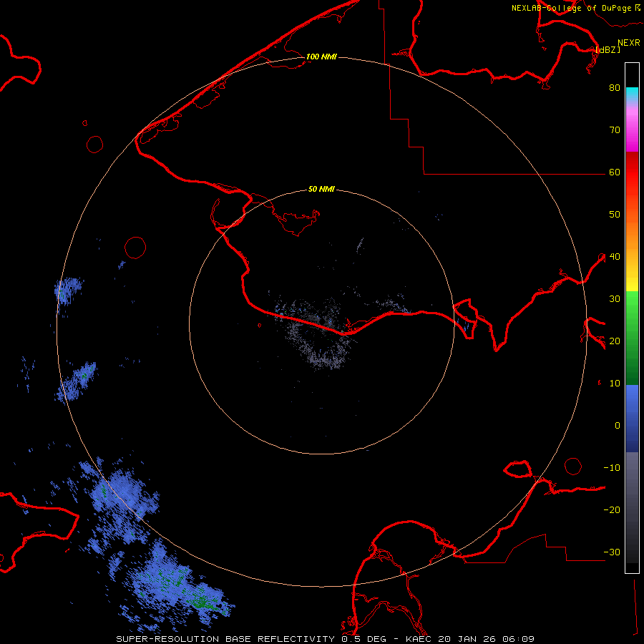
Task: Click the 20 dBZ scale value
Action: coord(615,341)
